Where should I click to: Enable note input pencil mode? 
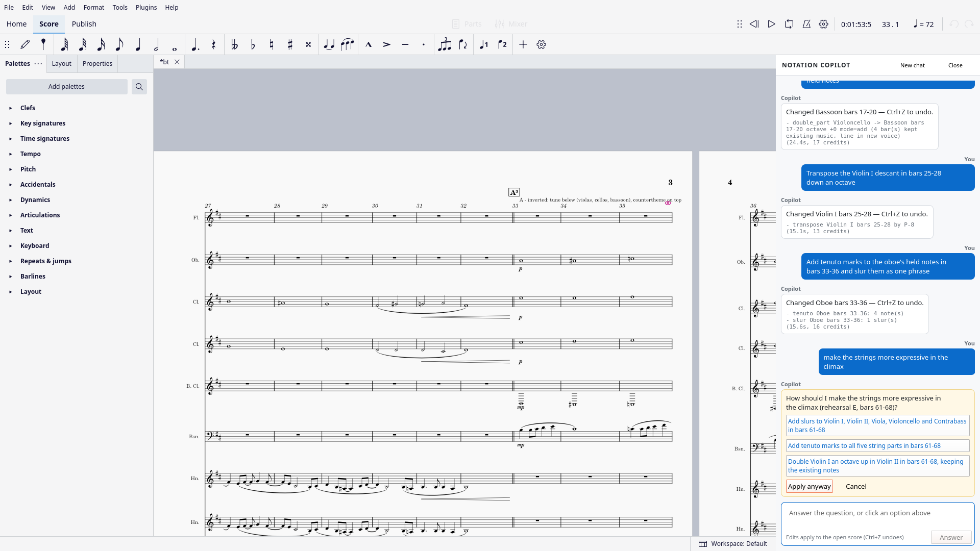25,45
